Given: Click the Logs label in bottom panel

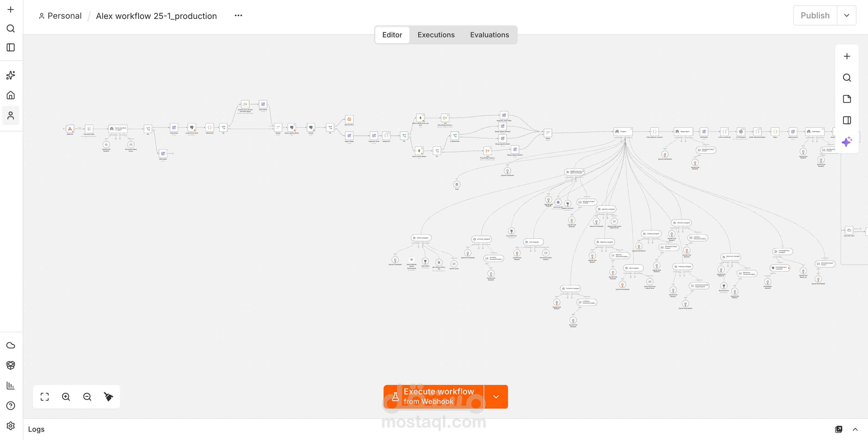Looking at the screenshot, I should (x=36, y=429).
